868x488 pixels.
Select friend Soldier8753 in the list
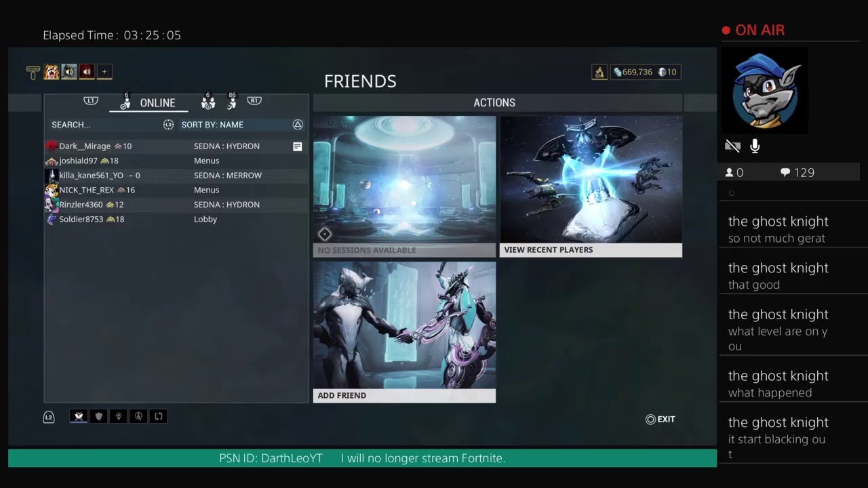click(x=176, y=219)
